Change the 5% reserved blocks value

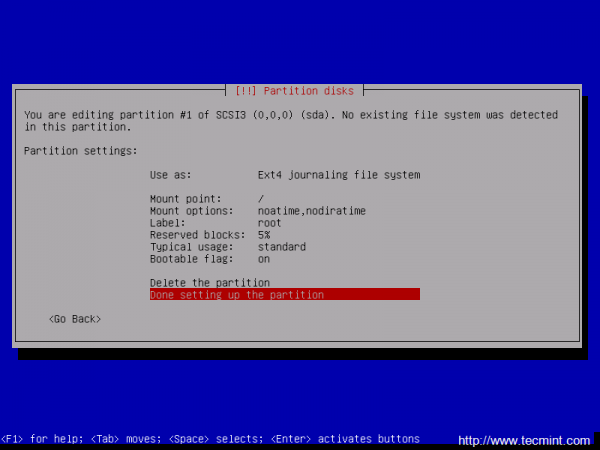pyautogui.click(x=264, y=235)
